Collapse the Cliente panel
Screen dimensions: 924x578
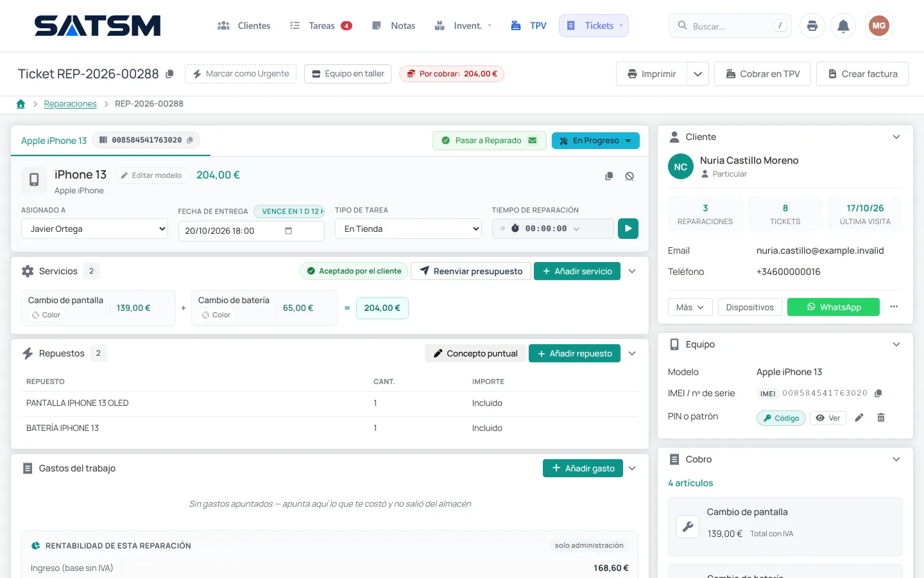coord(896,137)
